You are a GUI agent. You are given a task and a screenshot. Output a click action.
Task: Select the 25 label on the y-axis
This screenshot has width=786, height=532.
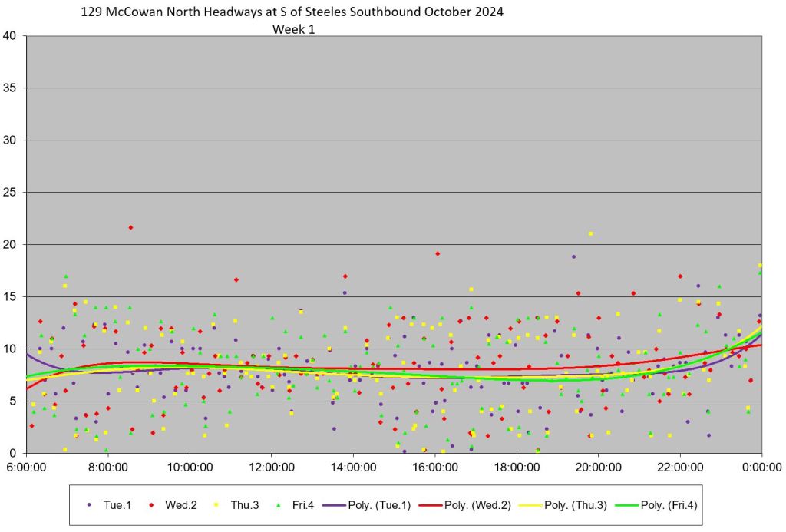point(10,192)
